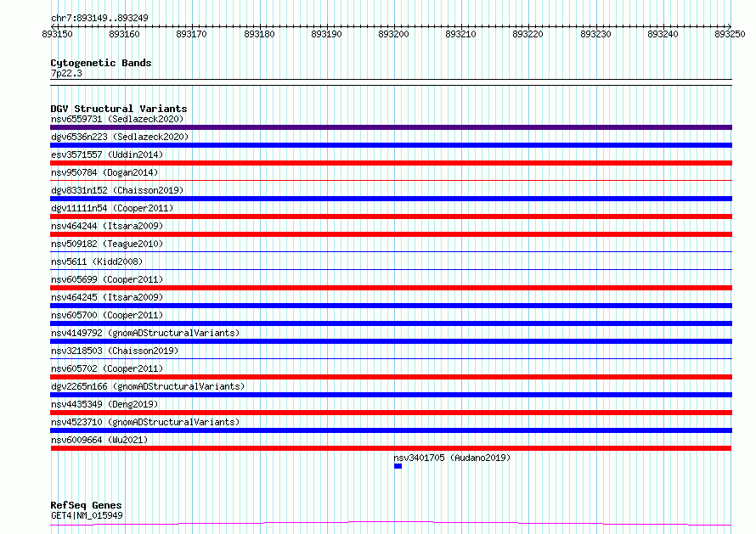This screenshot has width=756, height=534.
Task: Select variant nsv509182 (Teague2010) label
Action: click(x=107, y=244)
